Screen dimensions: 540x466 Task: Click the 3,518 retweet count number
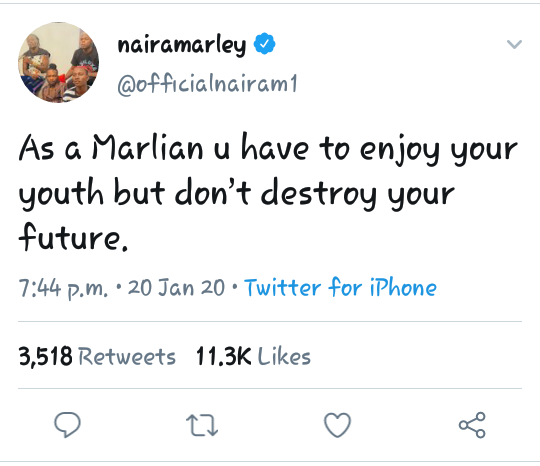coord(45,356)
